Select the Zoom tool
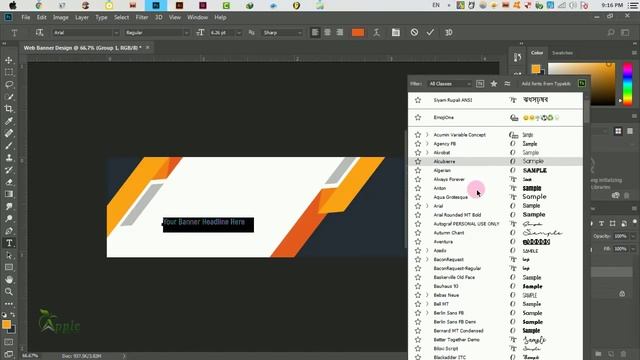The image size is (640, 360). pyautogui.click(x=9, y=292)
